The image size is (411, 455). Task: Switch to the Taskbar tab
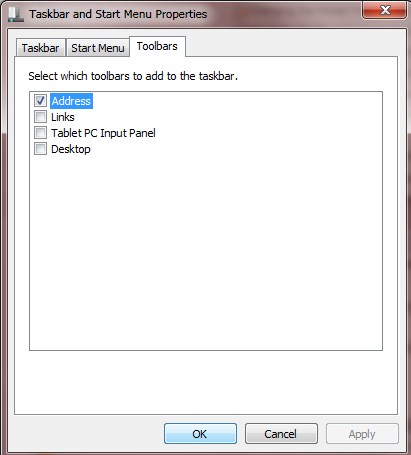(x=40, y=48)
